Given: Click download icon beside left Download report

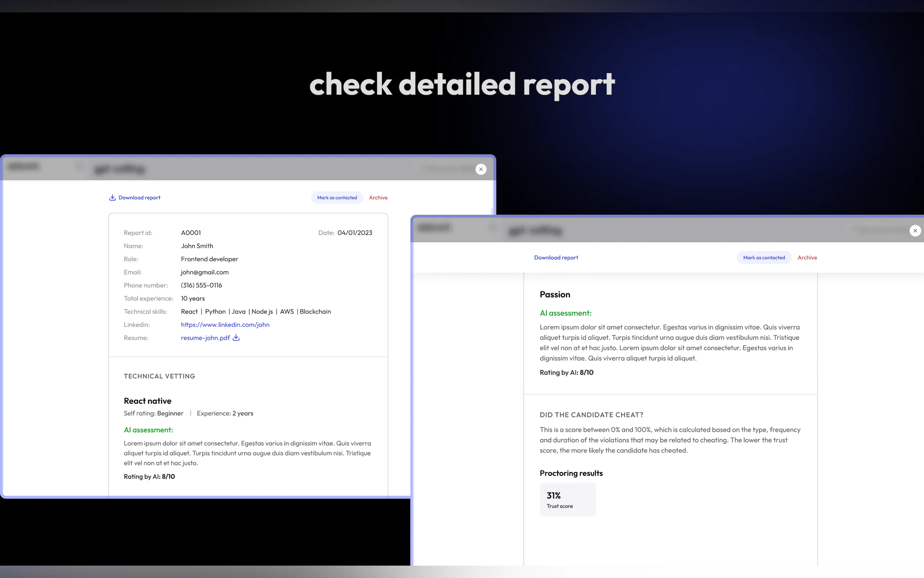Looking at the screenshot, I should click(x=112, y=198).
